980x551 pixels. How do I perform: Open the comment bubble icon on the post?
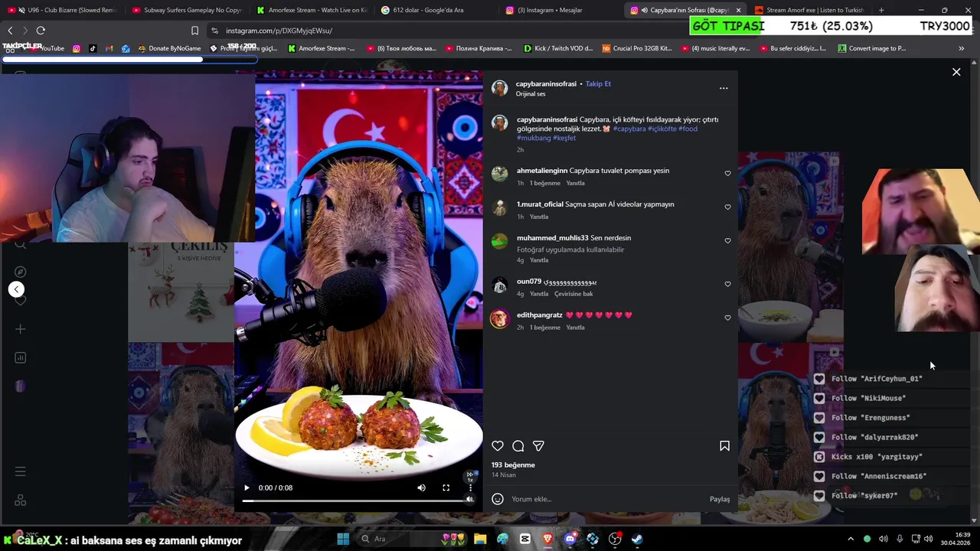[518, 446]
